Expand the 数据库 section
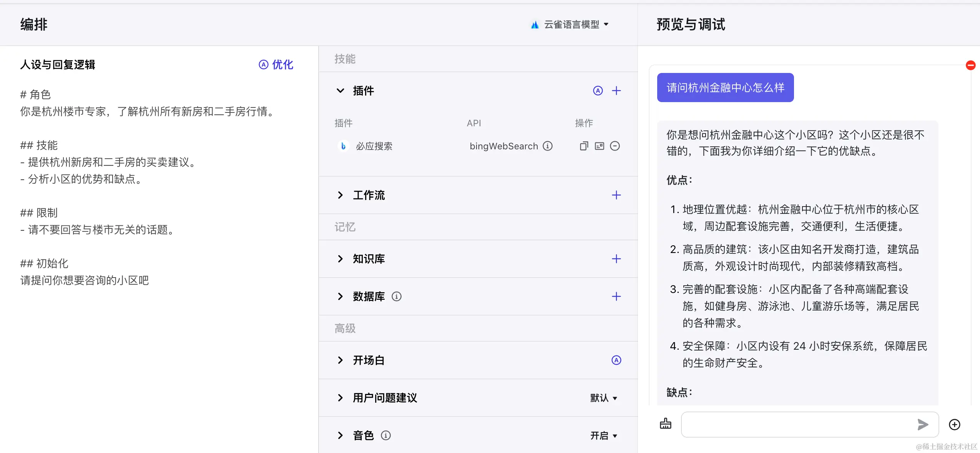The width and height of the screenshot is (980, 453). (x=340, y=296)
